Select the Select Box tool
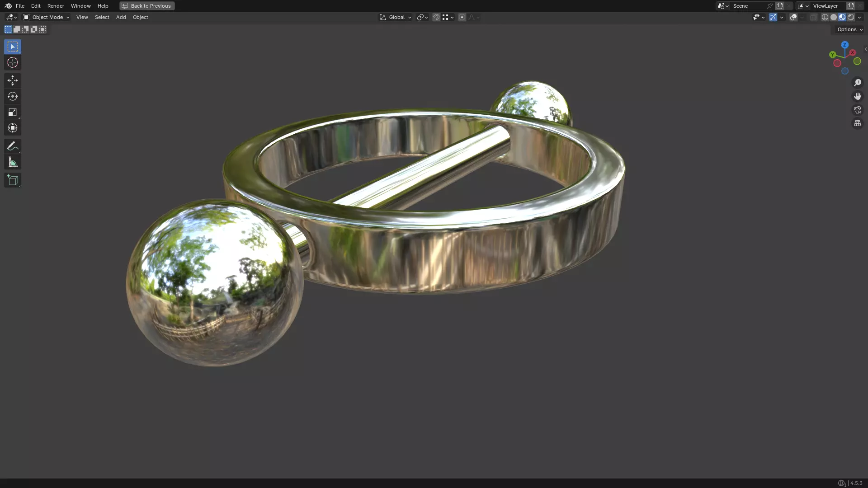Image resolution: width=868 pixels, height=488 pixels. click(x=13, y=47)
